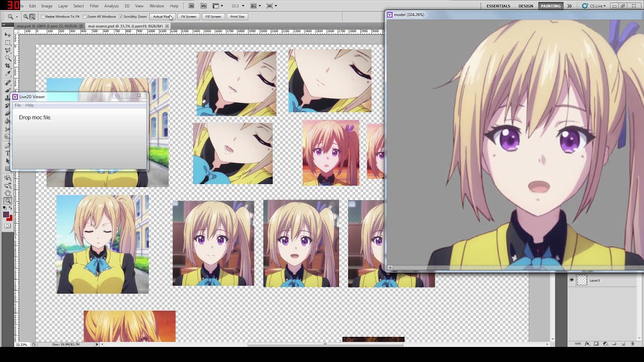Enable Zoom All Windows checkbox
The image size is (644, 362).
point(85,17)
